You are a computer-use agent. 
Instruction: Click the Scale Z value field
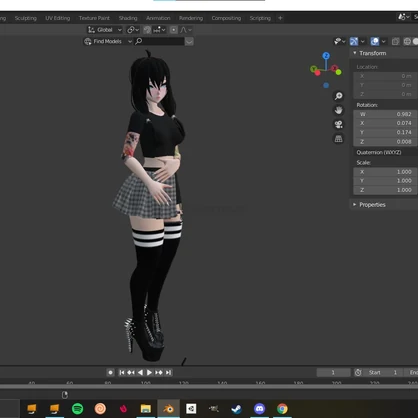[x=385, y=190]
